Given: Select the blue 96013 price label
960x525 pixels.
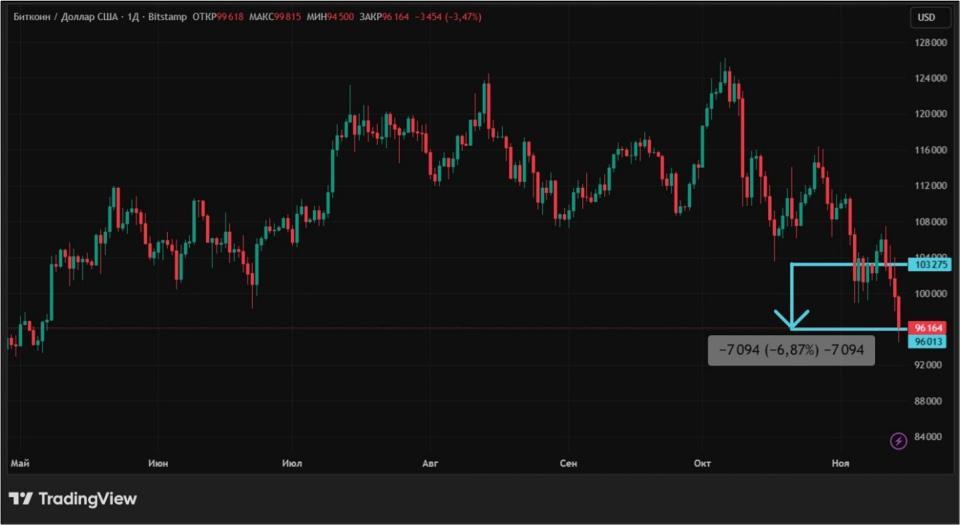Looking at the screenshot, I should pyautogui.click(x=928, y=341).
